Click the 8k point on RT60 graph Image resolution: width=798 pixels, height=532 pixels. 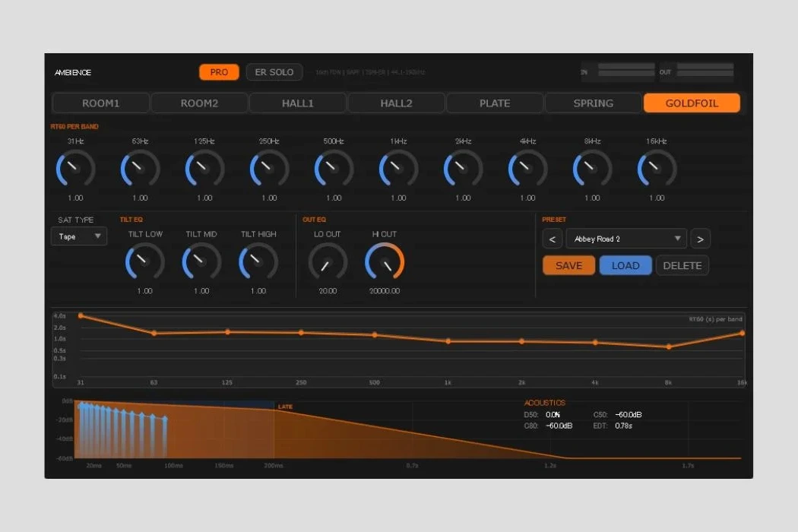[x=669, y=347]
